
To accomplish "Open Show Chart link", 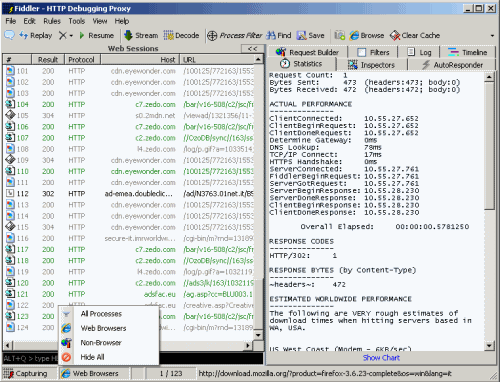I will tap(381, 358).
